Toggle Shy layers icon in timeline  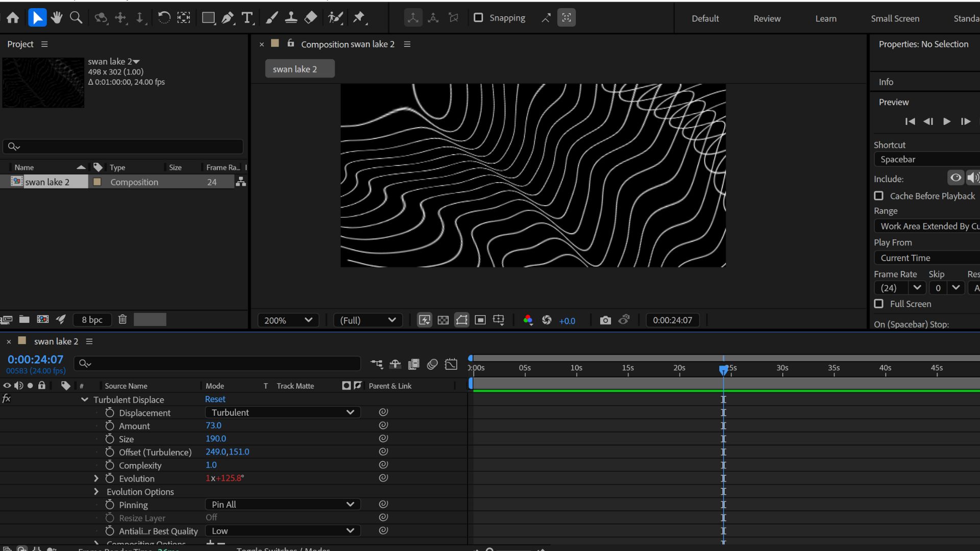(395, 364)
